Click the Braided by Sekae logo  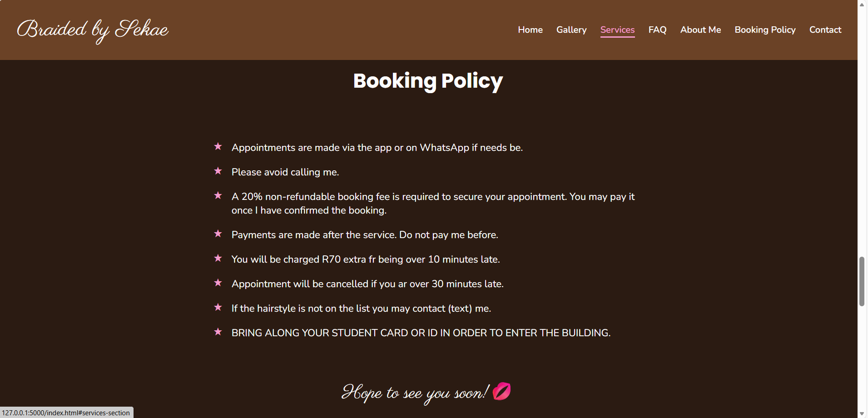point(93,30)
